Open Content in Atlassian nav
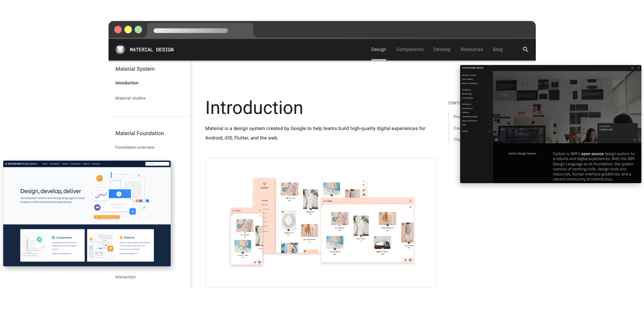Screen dimensions: 644x309 (65, 164)
